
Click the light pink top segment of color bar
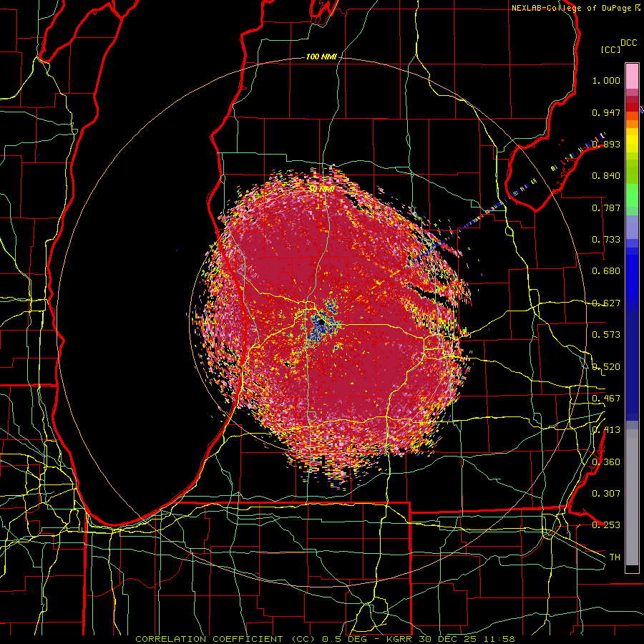tap(632, 77)
